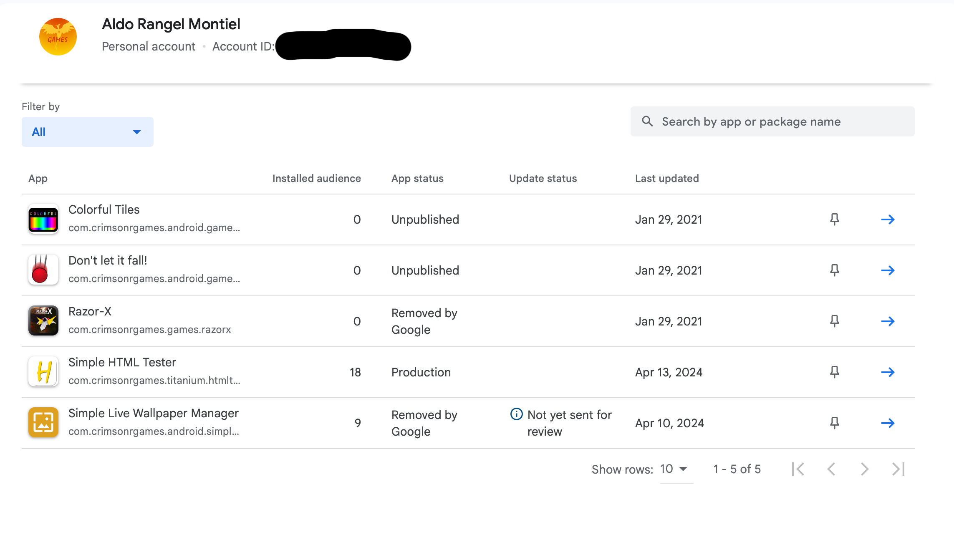Image resolution: width=954 pixels, height=560 pixels.
Task: Click the developer account avatar logo
Action: point(58,37)
